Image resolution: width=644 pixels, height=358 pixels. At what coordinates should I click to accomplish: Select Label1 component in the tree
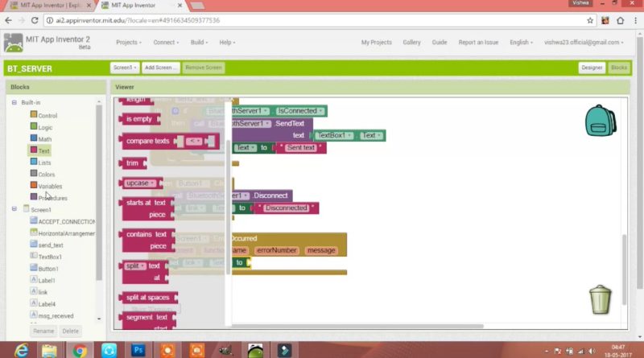point(47,281)
